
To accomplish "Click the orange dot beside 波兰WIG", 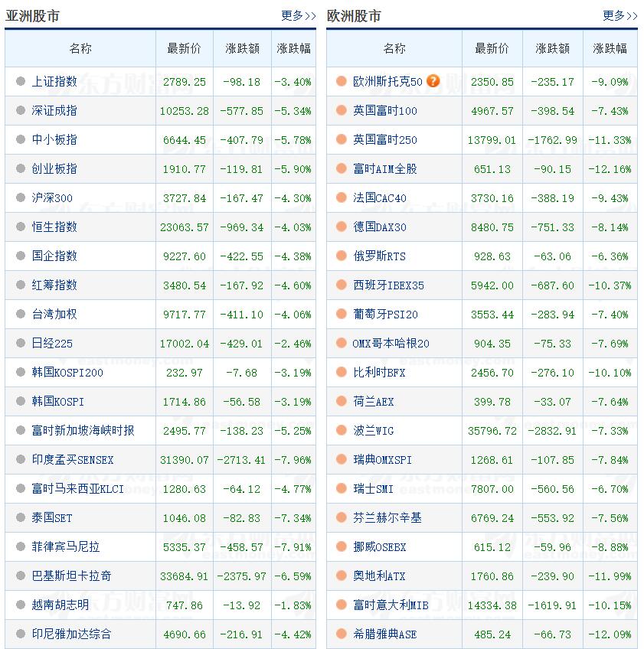I will click(x=342, y=430).
